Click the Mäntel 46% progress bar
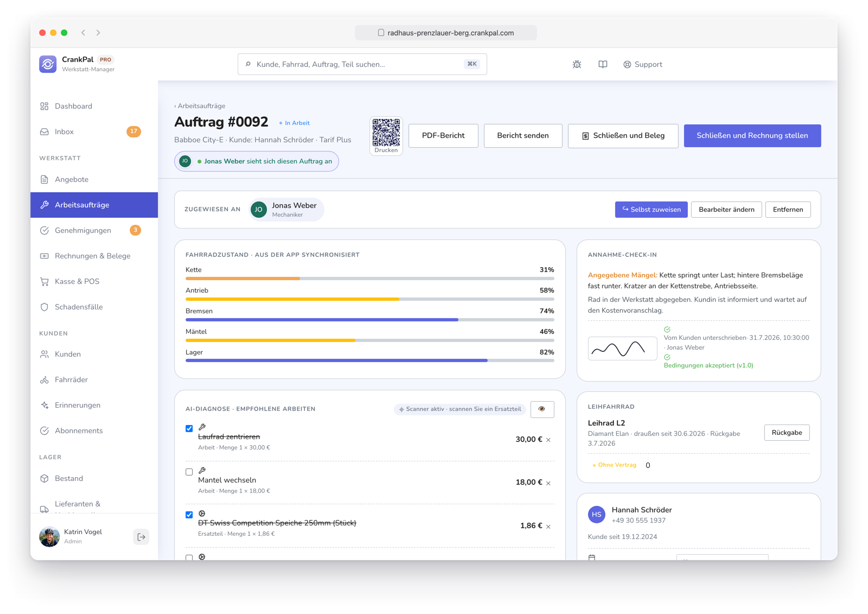Image resolution: width=868 pixels, height=614 pixels. 369,340
